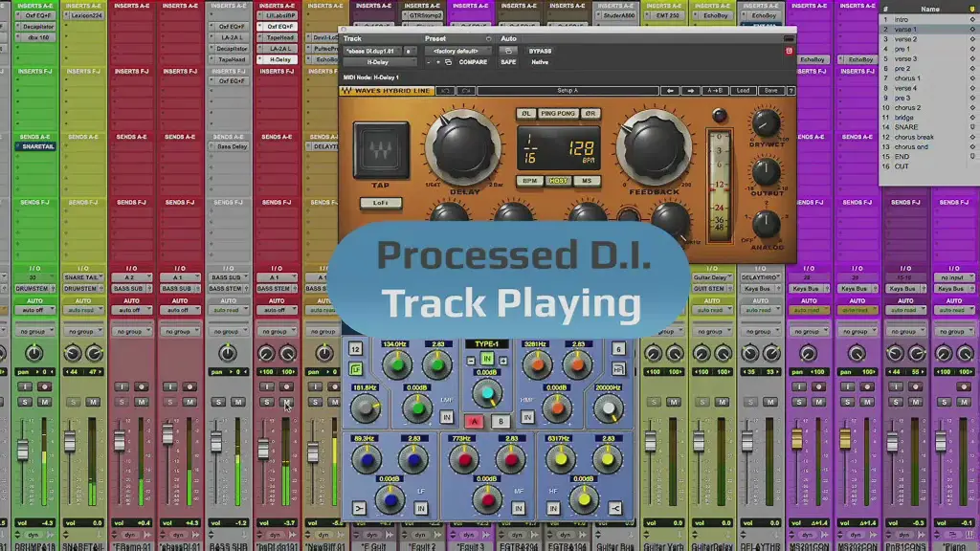980x551 pixels.
Task: Click COMPARE in plug-in header
Action: coord(473,62)
